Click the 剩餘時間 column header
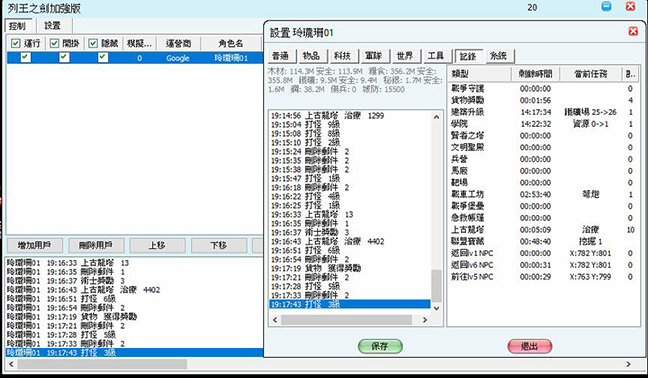 click(536, 74)
